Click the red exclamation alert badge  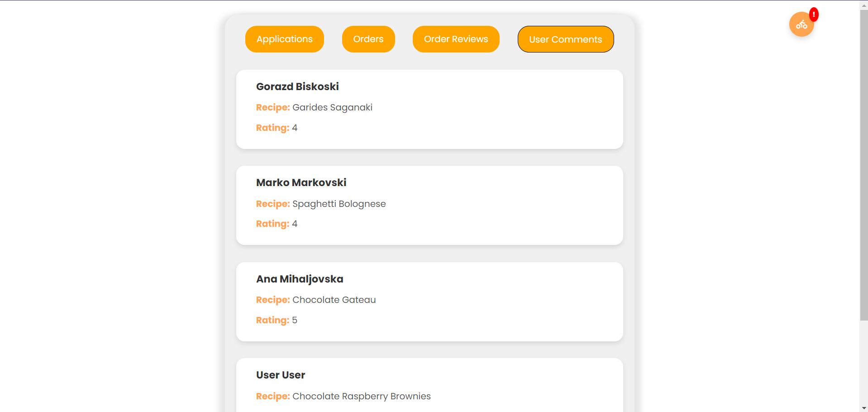point(814,14)
